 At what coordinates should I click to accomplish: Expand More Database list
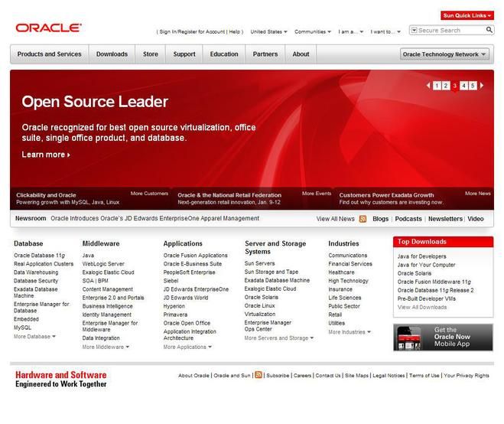pos(34,337)
